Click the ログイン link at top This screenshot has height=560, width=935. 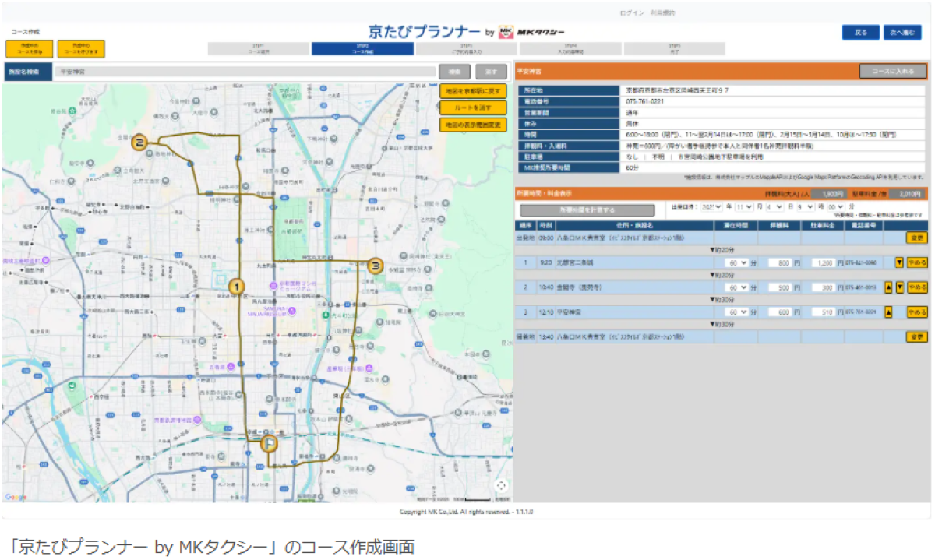pyautogui.click(x=631, y=13)
